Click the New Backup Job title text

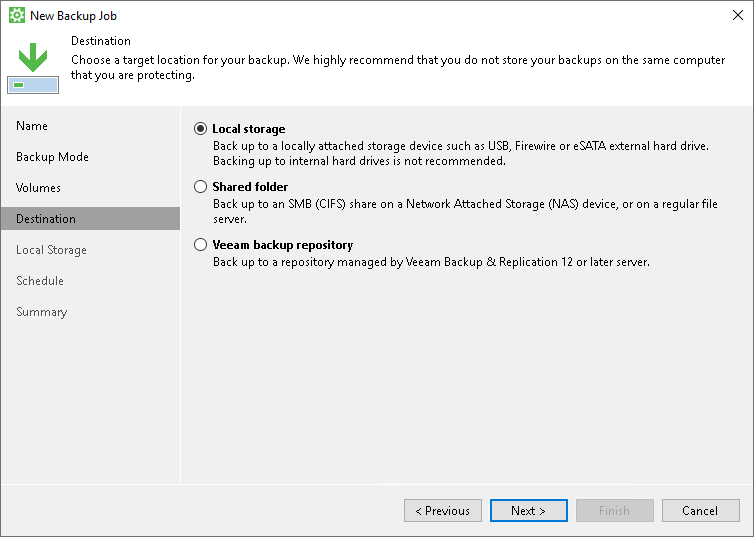[74, 16]
